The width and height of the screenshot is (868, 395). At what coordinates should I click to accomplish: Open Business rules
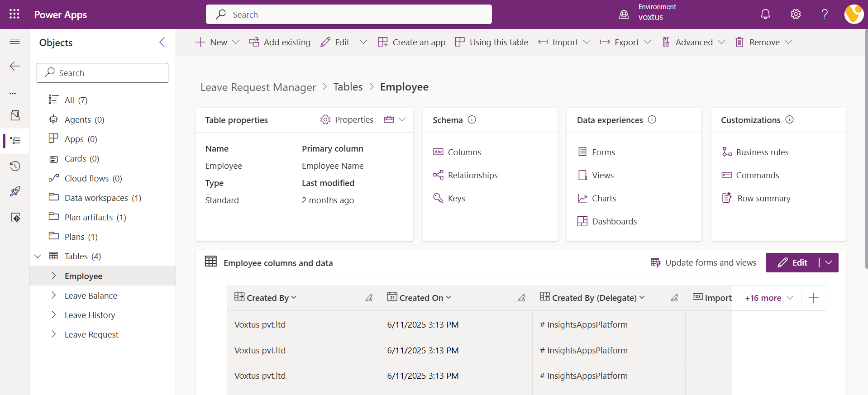pos(755,152)
